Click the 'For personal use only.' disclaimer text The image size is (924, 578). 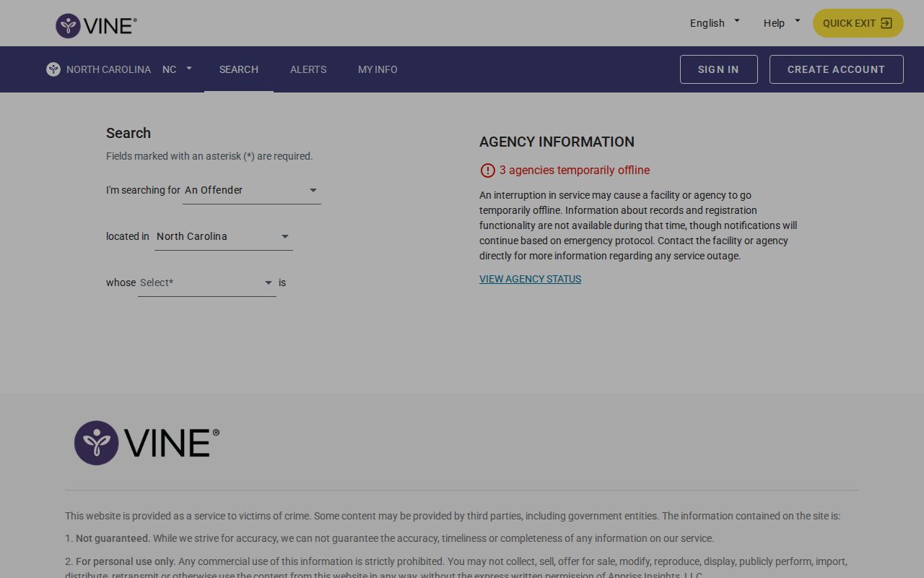coord(126,561)
